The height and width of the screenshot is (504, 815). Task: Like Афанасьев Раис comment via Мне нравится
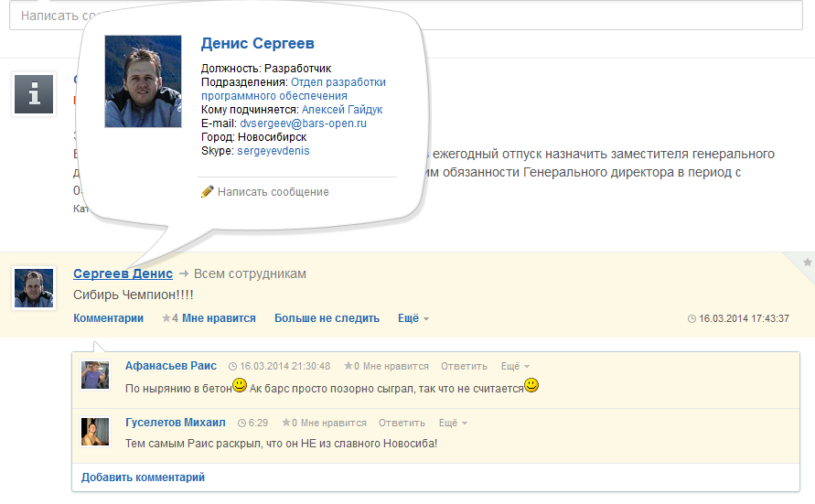click(395, 366)
